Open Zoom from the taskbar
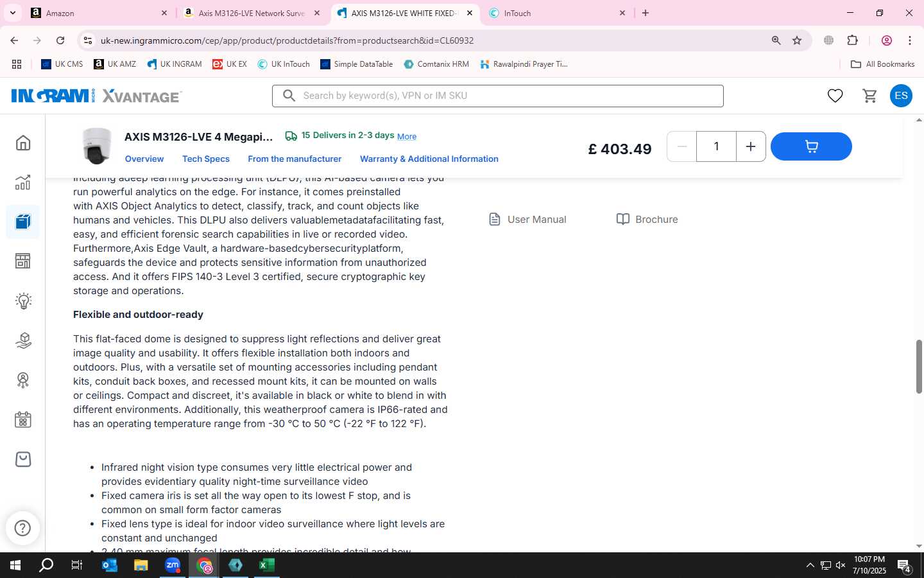Image resolution: width=924 pixels, height=578 pixels. (x=173, y=565)
